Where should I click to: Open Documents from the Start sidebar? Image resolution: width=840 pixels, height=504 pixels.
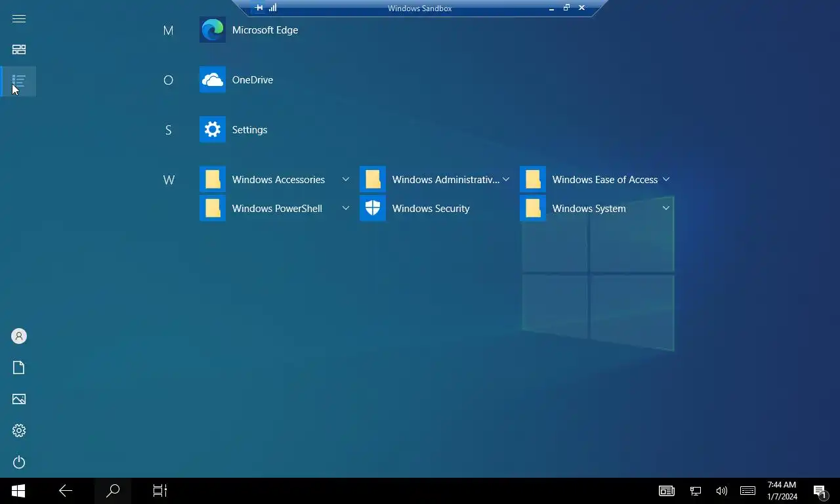[19, 367]
